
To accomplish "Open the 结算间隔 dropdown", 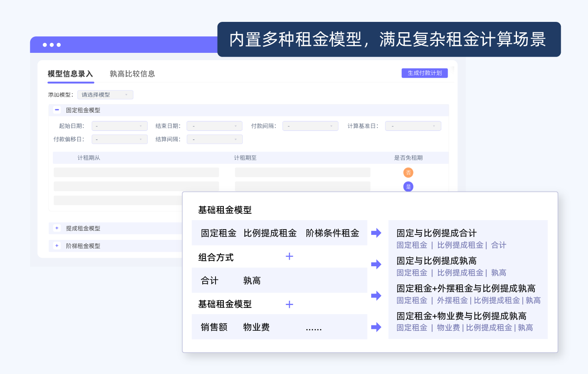I will pyautogui.click(x=214, y=140).
